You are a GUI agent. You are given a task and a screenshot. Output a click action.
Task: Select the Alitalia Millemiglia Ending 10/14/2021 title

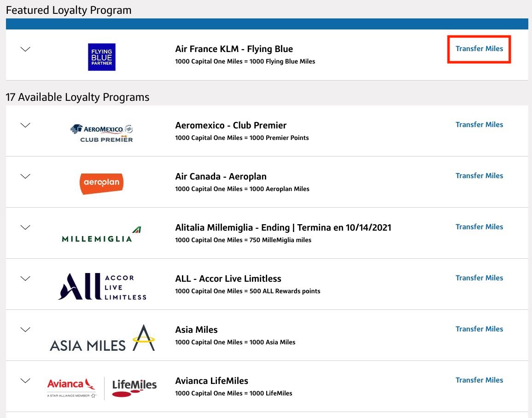283,228
